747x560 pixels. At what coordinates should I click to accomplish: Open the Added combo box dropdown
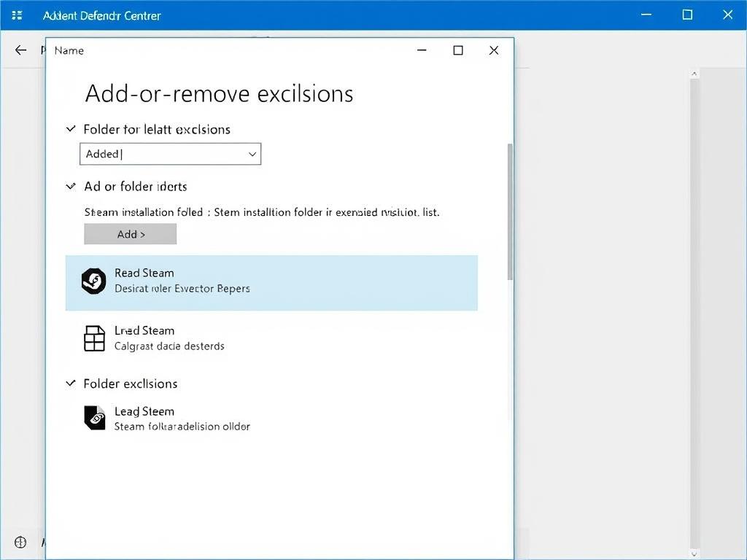pos(252,154)
